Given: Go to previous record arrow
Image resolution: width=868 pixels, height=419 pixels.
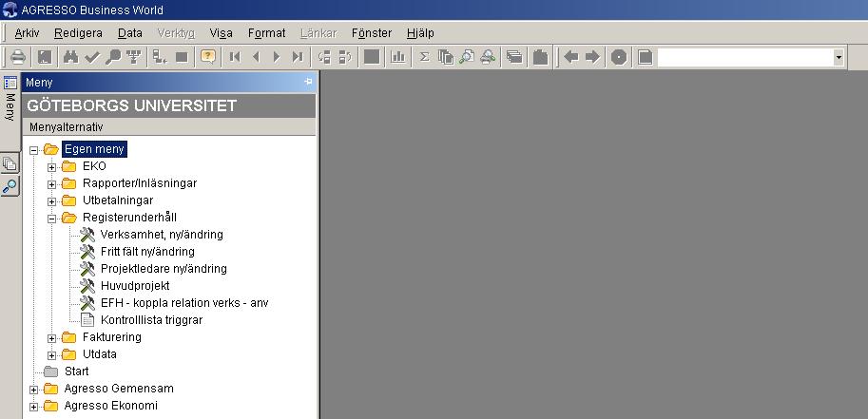Looking at the screenshot, I should click(256, 57).
